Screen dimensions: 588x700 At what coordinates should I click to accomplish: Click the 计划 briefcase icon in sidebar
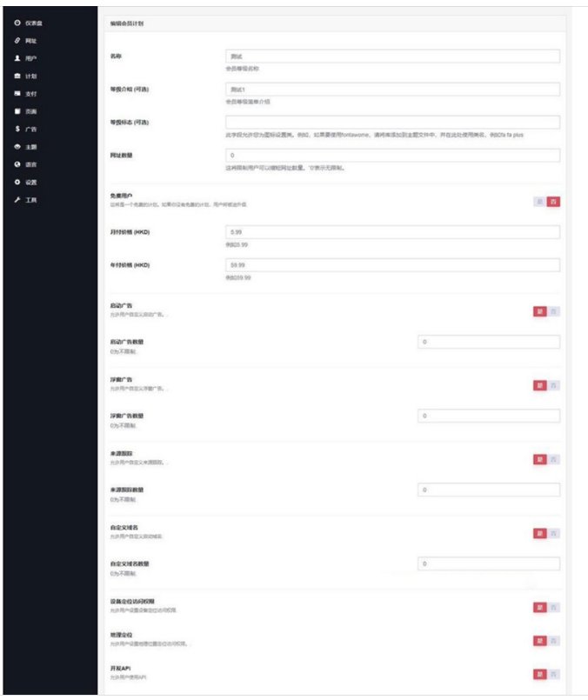pos(17,76)
